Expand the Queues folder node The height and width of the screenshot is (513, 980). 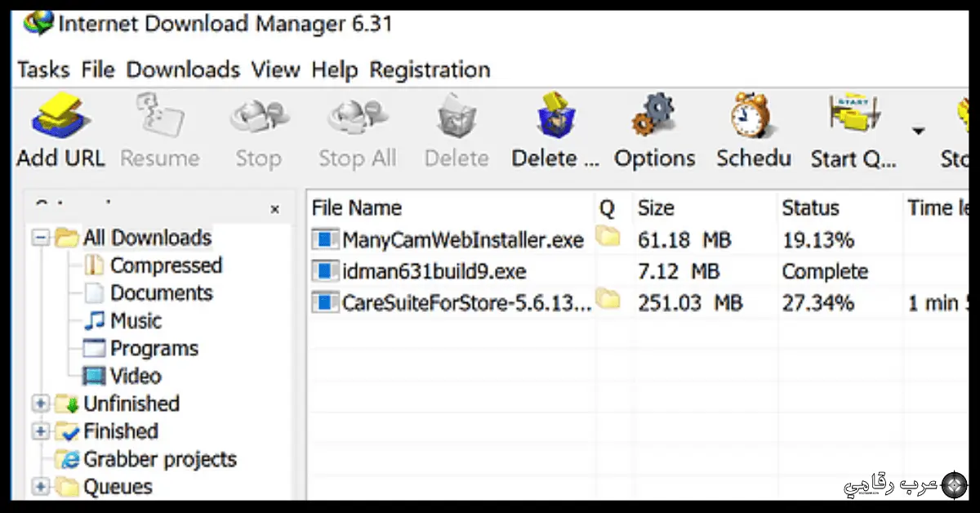[x=39, y=488]
